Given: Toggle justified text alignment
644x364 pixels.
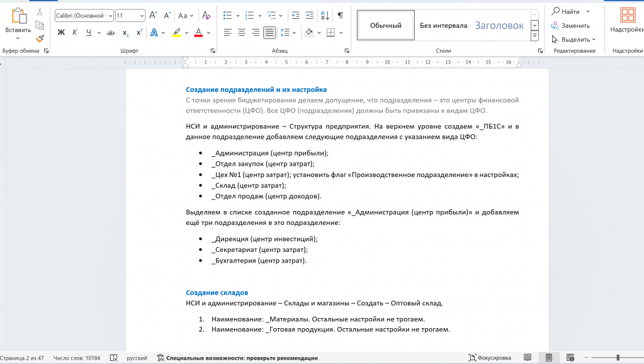Looking at the screenshot, I should [269, 33].
